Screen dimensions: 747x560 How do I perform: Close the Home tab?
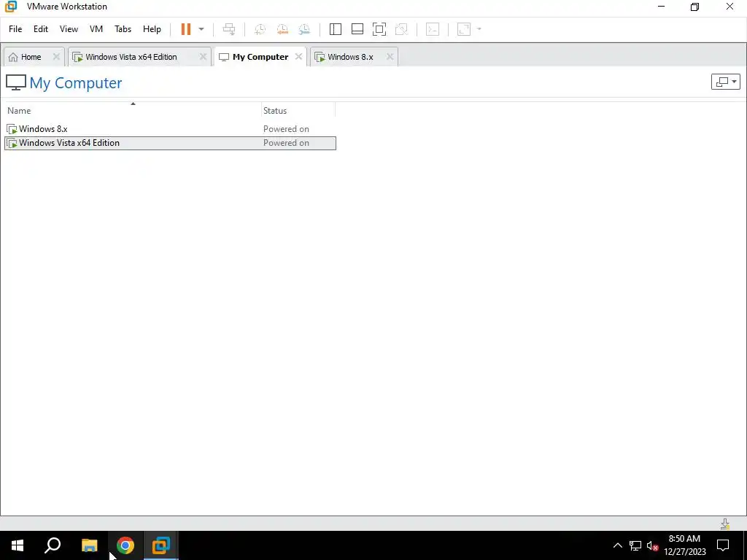click(56, 57)
